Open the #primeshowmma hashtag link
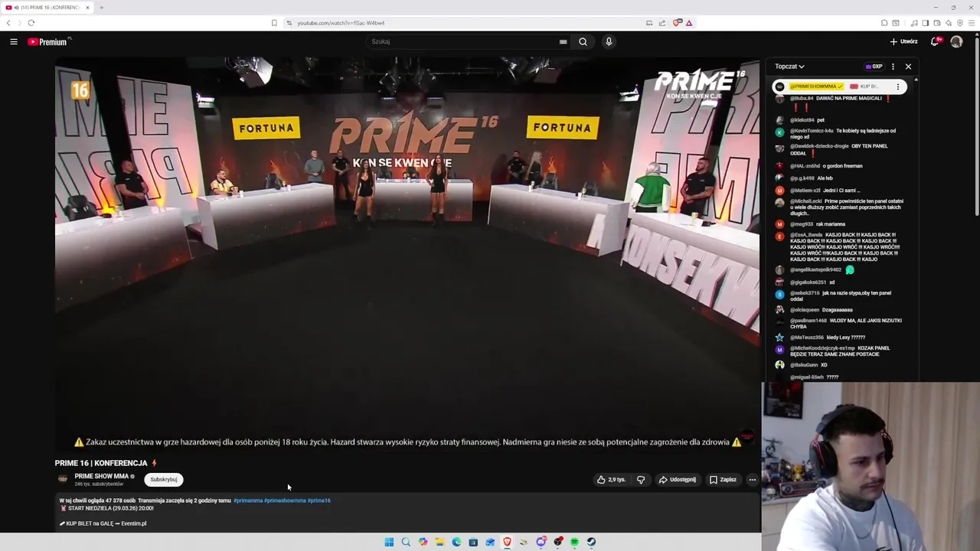 (x=285, y=500)
